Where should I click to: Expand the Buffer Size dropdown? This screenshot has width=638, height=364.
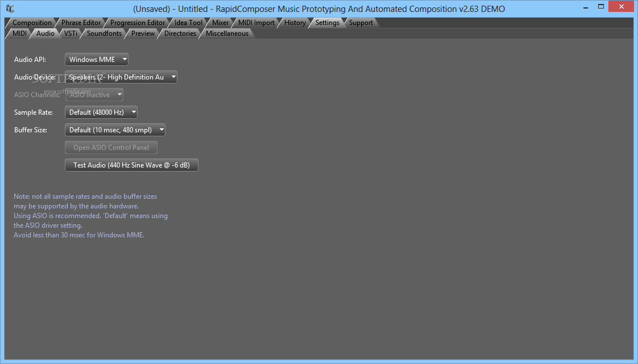point(115,130)
